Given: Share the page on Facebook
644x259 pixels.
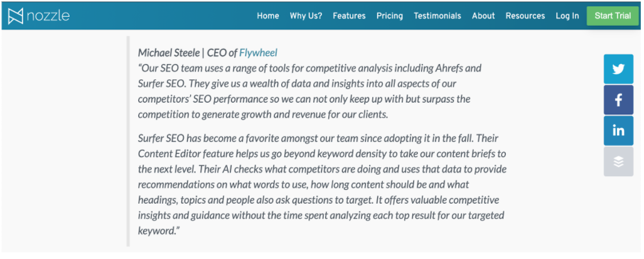Looking at the screenshot, I should [618, 100].
